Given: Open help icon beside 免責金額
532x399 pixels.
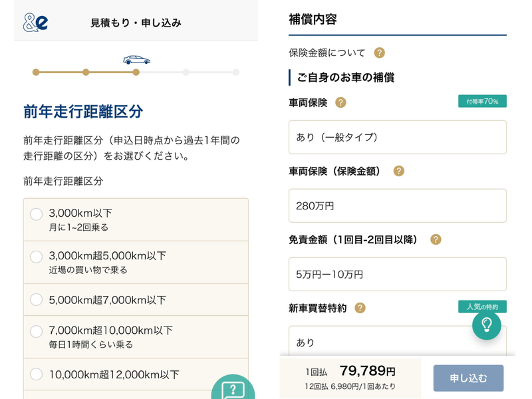Looking at the screenshot, I should (436, 239).
